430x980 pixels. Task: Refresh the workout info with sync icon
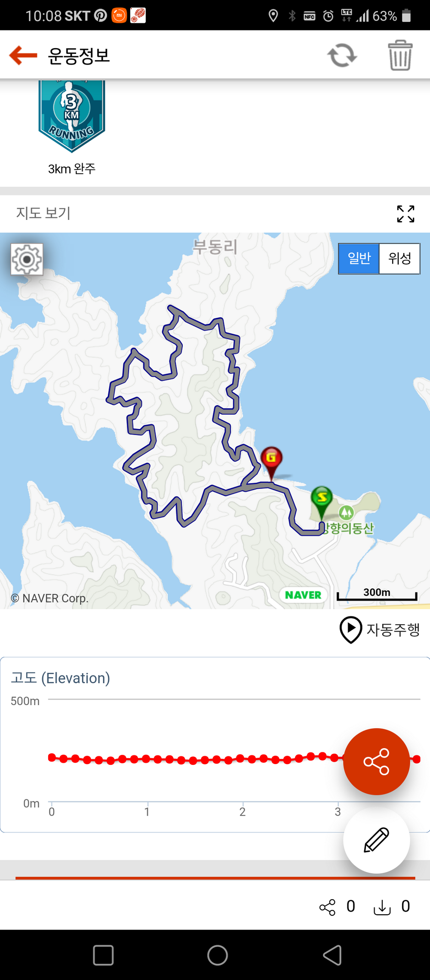tap(342, 55)
